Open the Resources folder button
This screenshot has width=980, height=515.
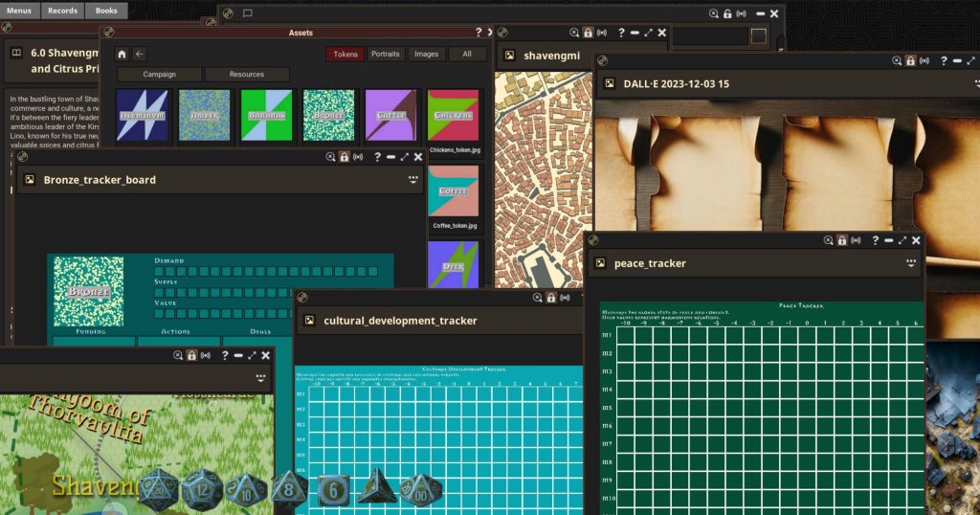click(x=247, y=74)
